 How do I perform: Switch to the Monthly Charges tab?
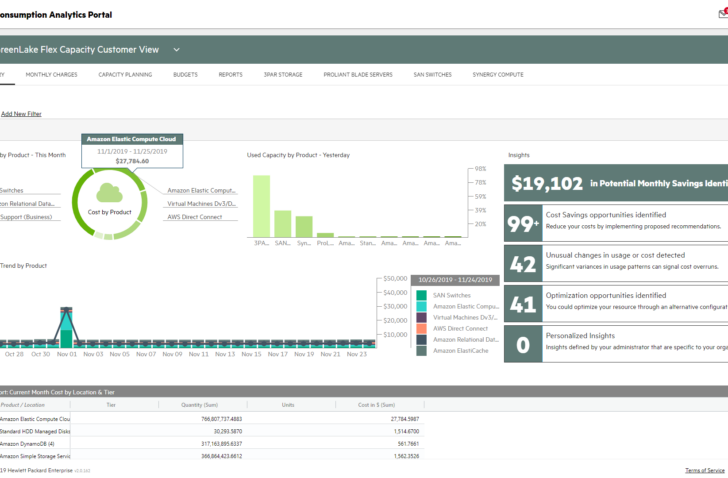tap(52, 75)
